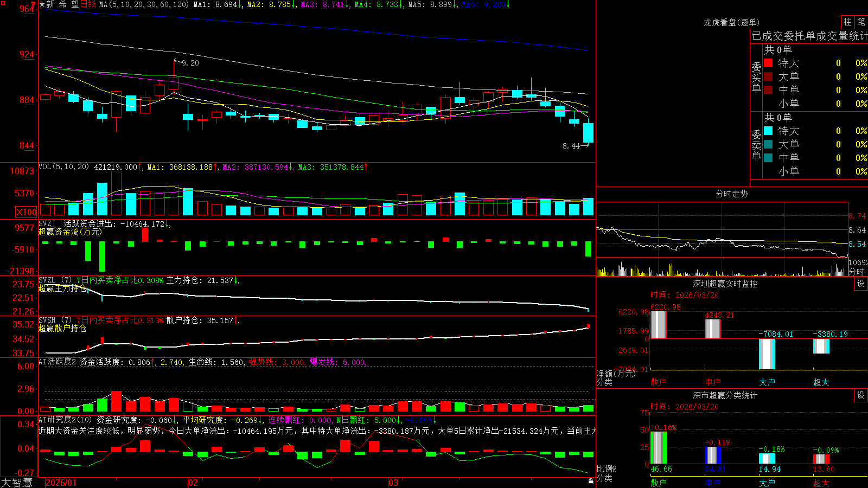
Task: Click the SVZL (7) indicator label
Action: [x=55, y=280]
